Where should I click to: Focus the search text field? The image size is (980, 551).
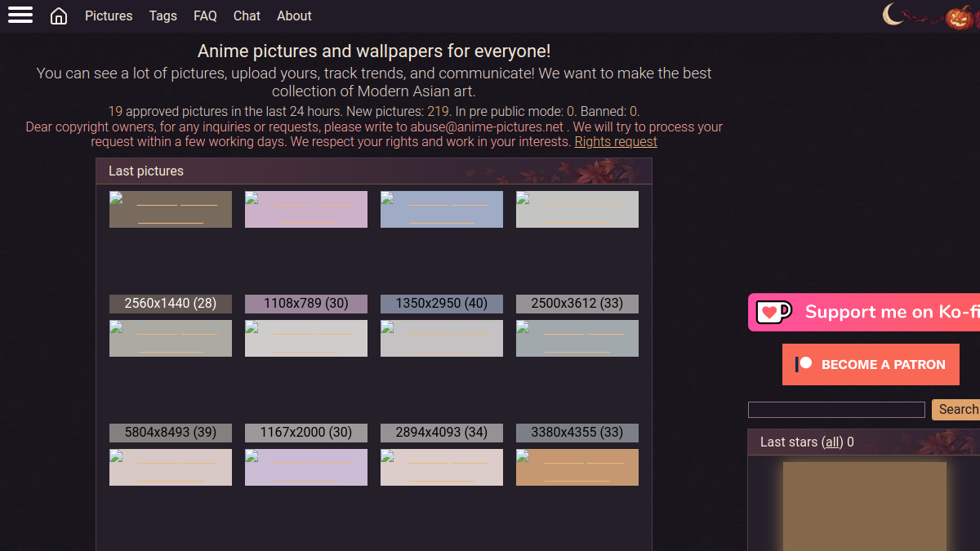(836, 409)
